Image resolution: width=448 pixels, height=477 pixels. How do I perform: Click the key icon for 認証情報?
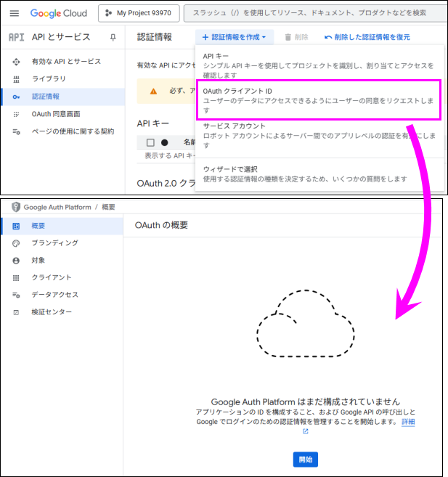(16, 97)
